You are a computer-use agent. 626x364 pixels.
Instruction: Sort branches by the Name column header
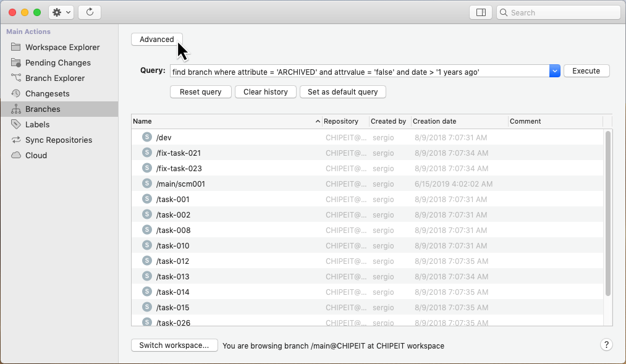click(x=142, y=121)
